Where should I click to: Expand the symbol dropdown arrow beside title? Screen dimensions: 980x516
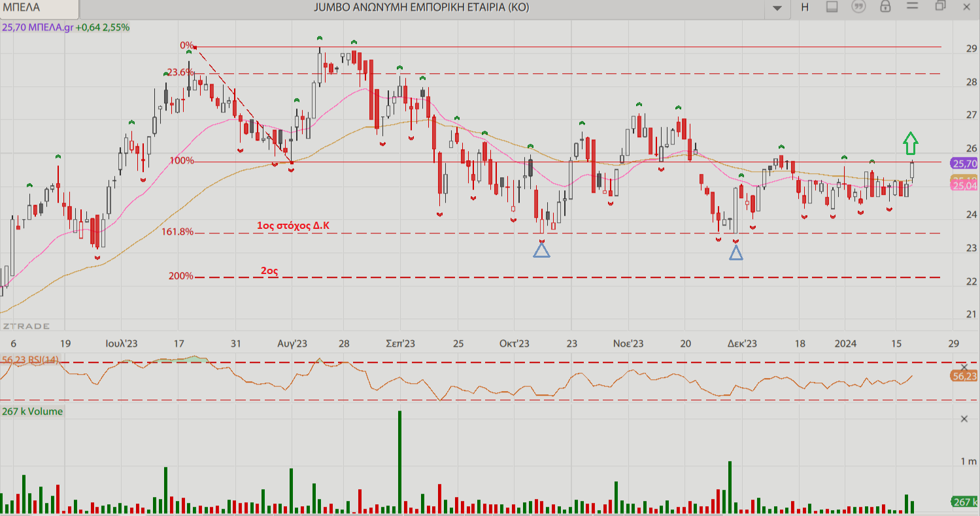point(777,8)
